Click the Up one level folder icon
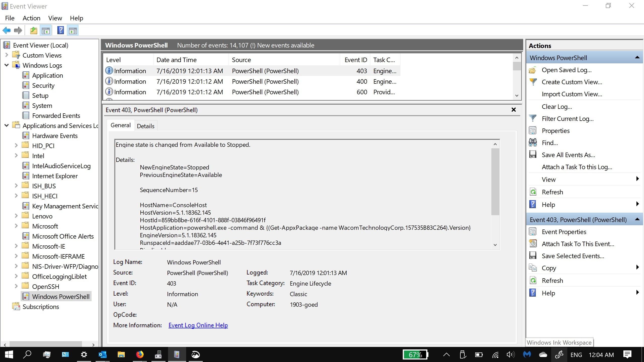 pos(34,31)
